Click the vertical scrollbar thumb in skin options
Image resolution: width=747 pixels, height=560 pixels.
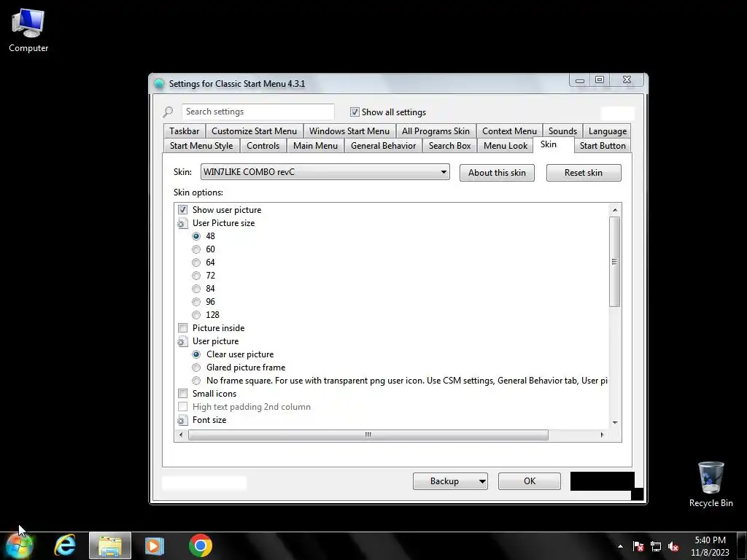(614, 262)
